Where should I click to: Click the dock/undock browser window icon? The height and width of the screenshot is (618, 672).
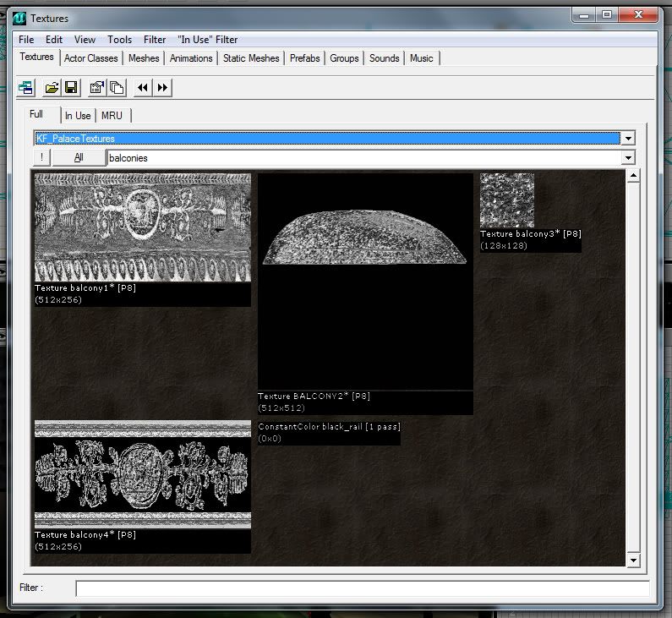tap(26, 87)
